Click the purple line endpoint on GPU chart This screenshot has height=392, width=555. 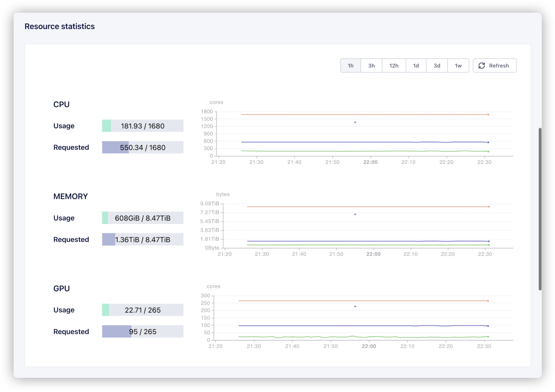point(488,326)
